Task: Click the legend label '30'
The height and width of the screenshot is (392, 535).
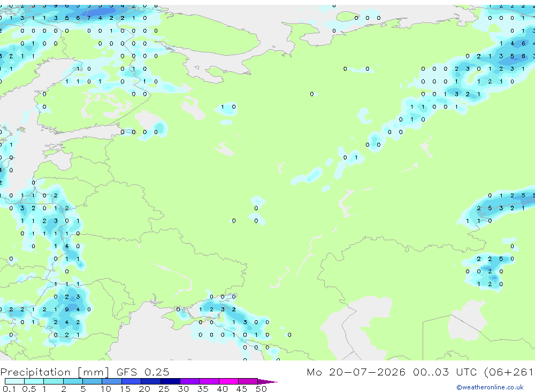Action: pos(183,389)
